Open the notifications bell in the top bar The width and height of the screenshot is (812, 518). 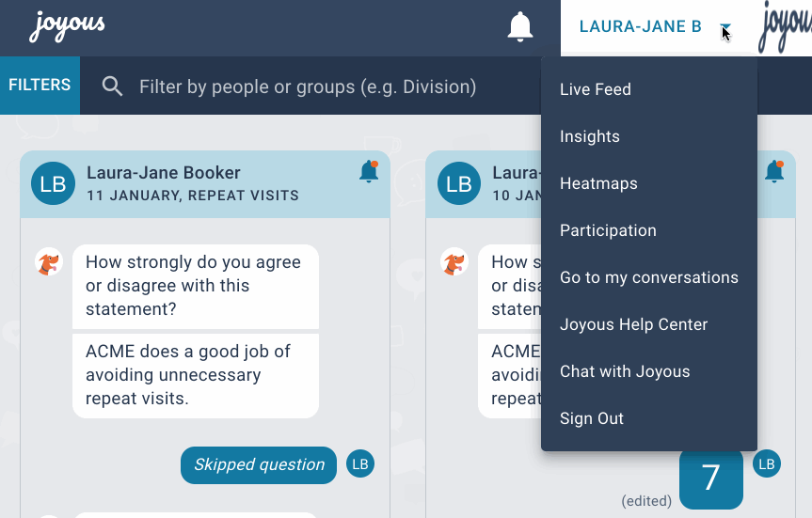[x=520, y=27]
